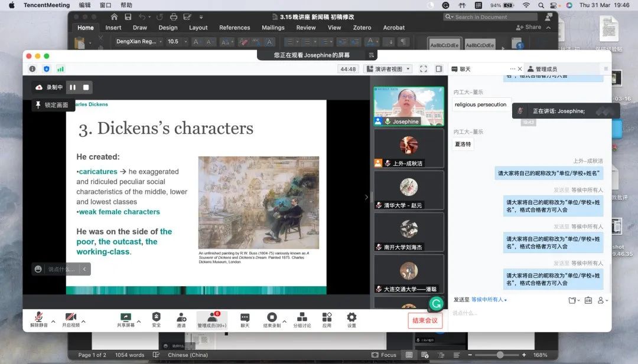Open the Security shield icon
Image resolution: width=638 pixels, height=364 pixels.
click(x=156, y=317)
